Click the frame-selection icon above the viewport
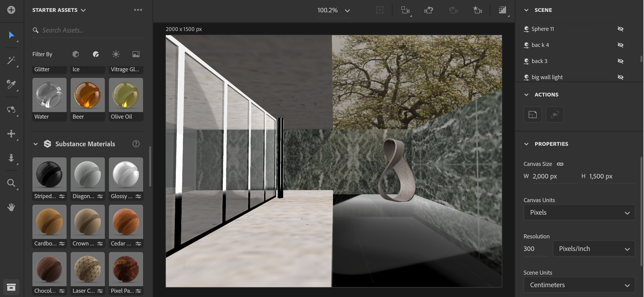 379,10
